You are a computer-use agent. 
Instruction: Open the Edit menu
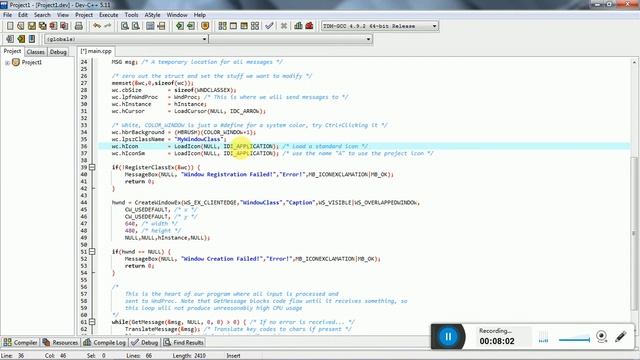(23, 15)
